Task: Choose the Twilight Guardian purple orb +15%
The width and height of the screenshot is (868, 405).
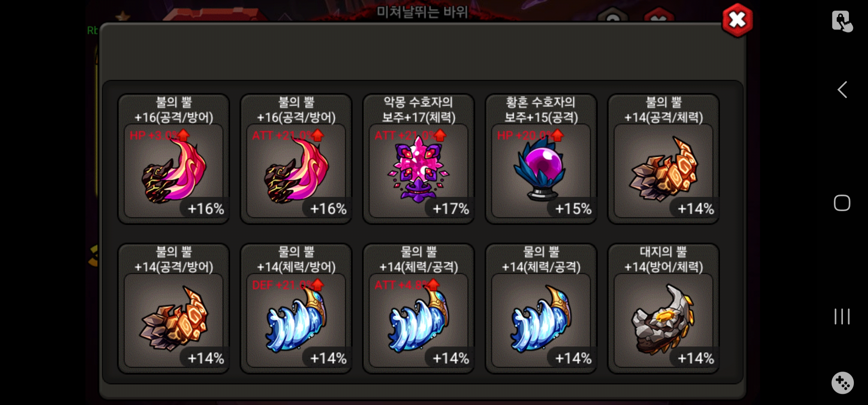Action: (541, 159)
